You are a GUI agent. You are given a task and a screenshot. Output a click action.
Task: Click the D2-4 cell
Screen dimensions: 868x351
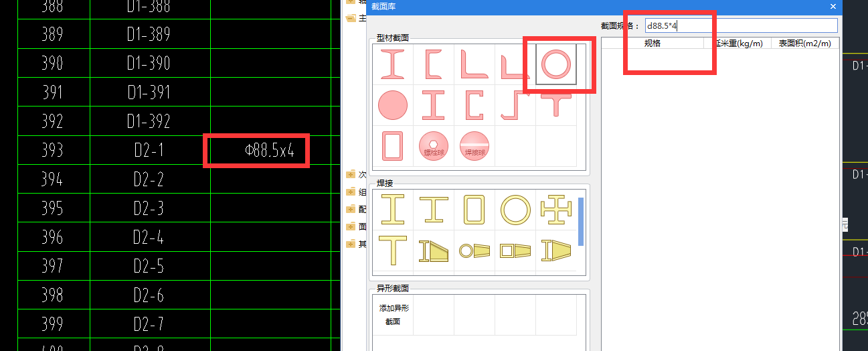point(149,238)
